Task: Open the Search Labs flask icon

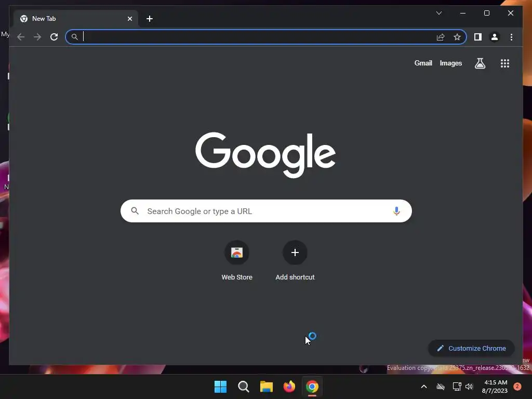Action: [480, 63]
